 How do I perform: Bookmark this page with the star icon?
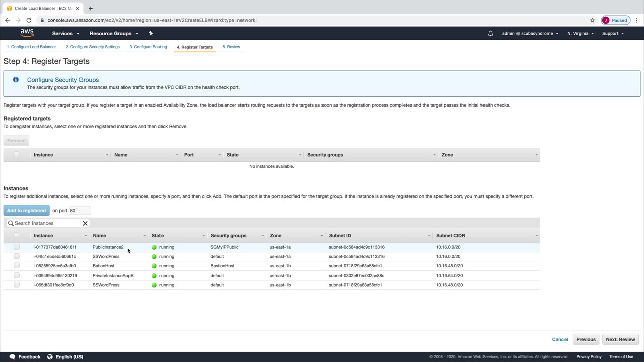(592, 20)
